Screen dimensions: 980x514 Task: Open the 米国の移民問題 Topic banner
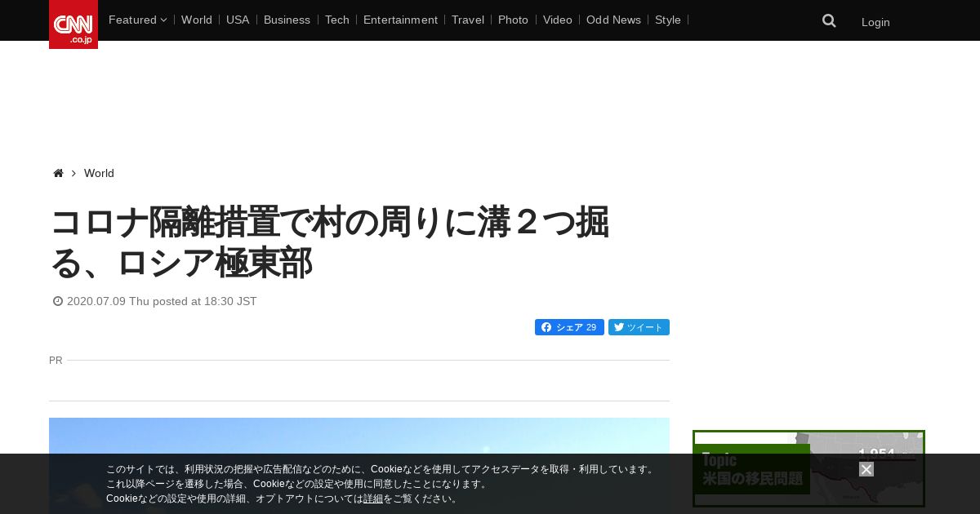808,468
